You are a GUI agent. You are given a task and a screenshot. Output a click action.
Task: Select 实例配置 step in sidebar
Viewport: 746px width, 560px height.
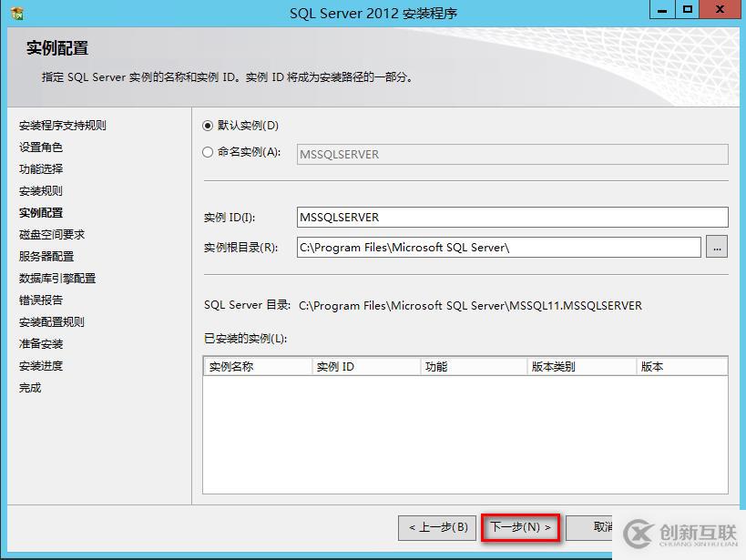[41, 213]
